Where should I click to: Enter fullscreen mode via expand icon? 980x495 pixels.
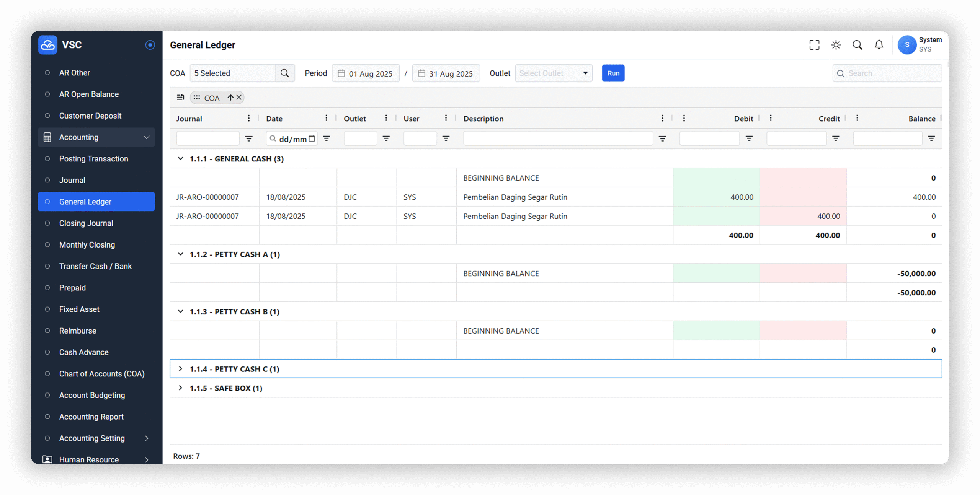[x=814, y=45]
